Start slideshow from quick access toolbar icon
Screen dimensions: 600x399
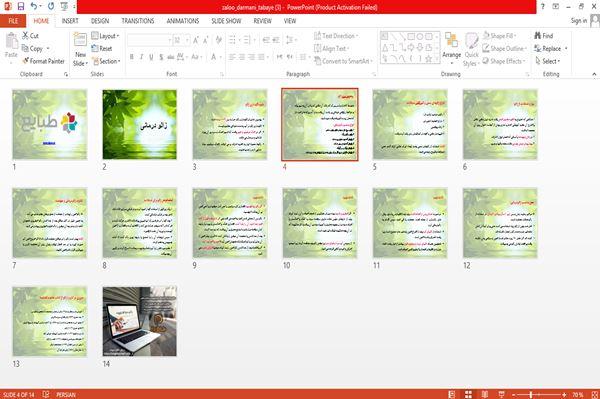coord(64,6)
